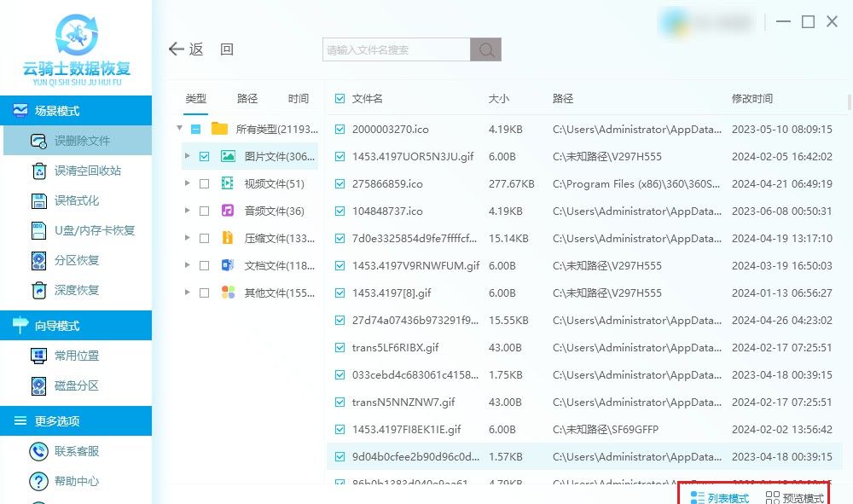Collapse the 所有类型 tree node
Screen dimensions: 853x504
(x=179, y=128)
